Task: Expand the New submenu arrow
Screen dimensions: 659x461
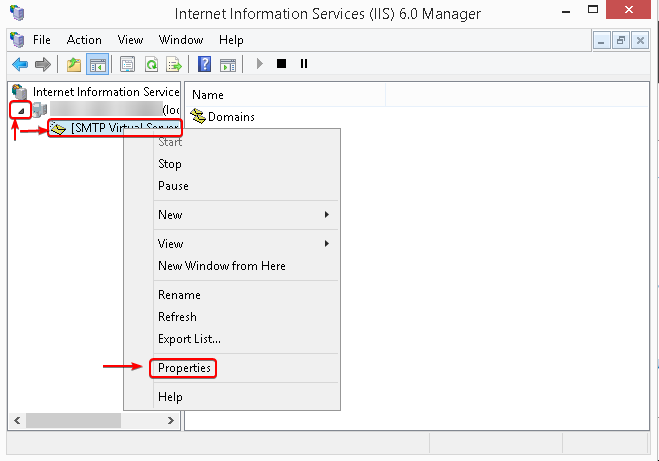Action: coord(327,215)
